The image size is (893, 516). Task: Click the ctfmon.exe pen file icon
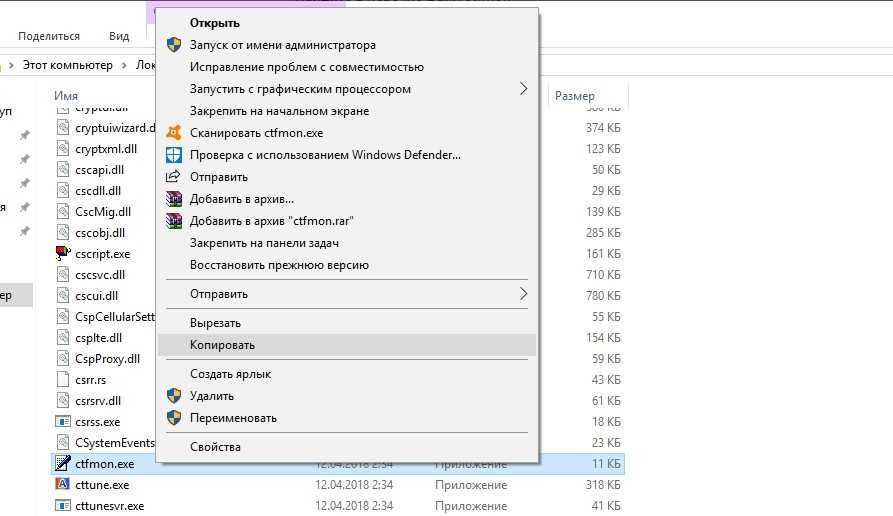tap(63, 464)
